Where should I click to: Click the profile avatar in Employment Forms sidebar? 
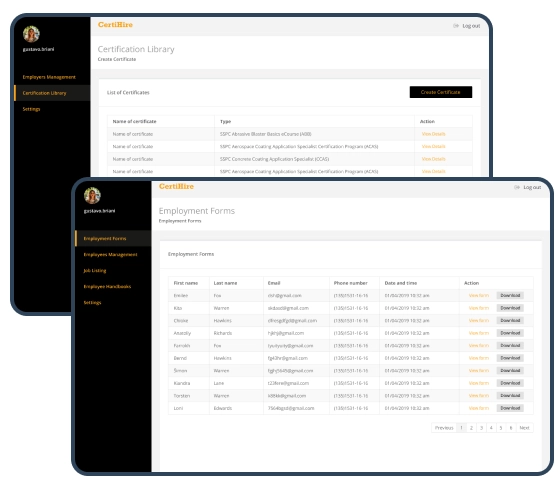[92, 196]
